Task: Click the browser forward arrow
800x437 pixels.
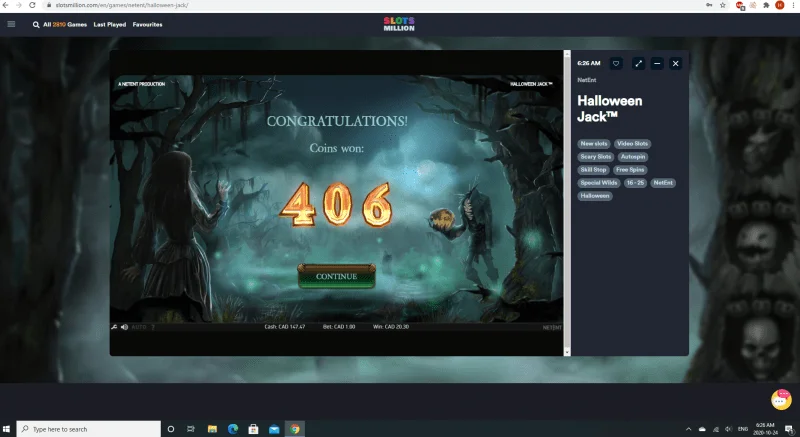Action: [19, 5]
